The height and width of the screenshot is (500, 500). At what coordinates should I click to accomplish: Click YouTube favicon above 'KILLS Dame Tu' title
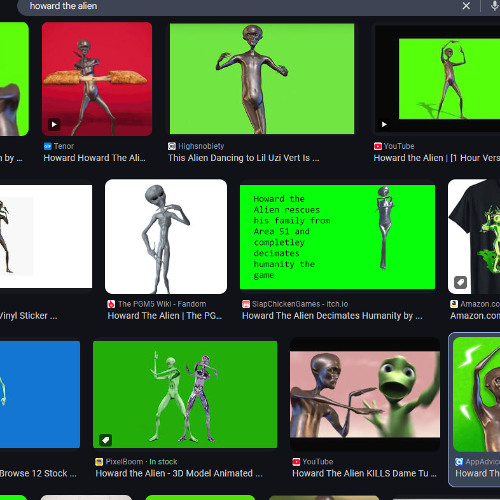(296, 462)
